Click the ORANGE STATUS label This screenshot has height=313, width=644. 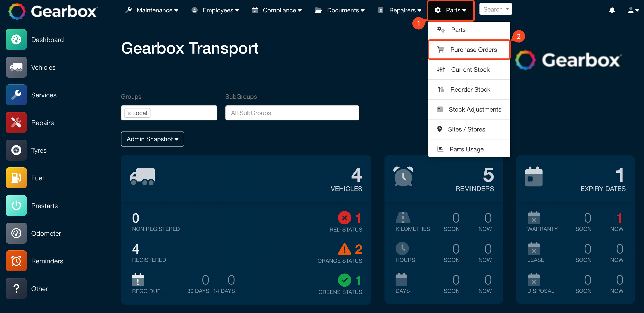pos(340,261)
